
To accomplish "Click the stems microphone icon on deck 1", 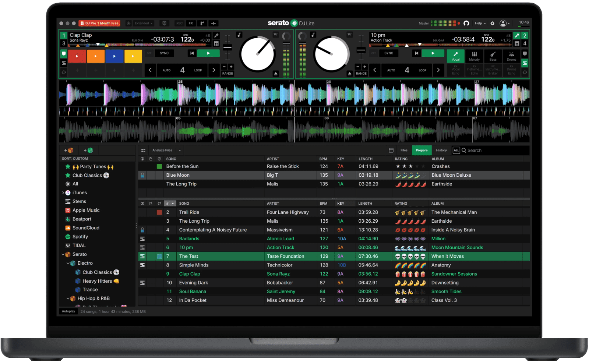I will point(216,35).
